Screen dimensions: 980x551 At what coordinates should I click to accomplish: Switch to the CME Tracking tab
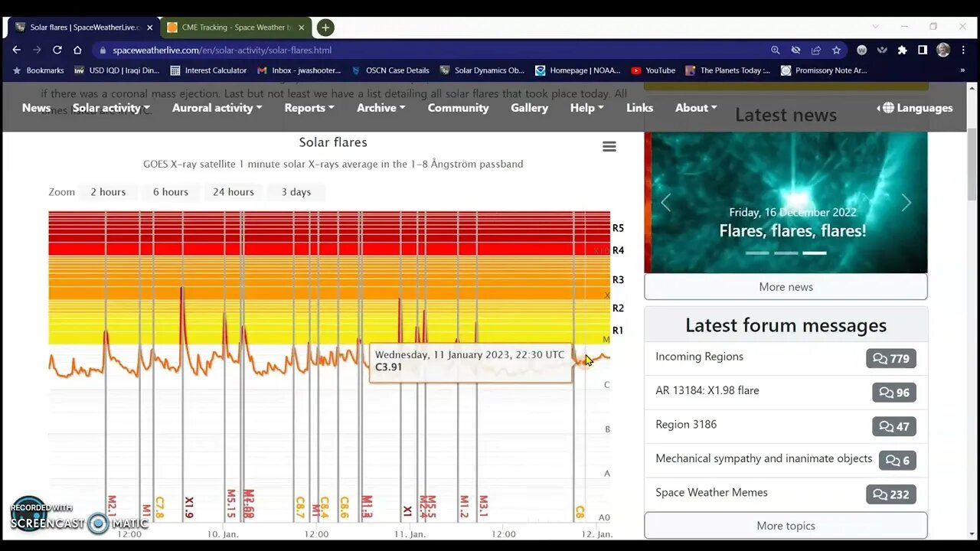coord(234,28)
